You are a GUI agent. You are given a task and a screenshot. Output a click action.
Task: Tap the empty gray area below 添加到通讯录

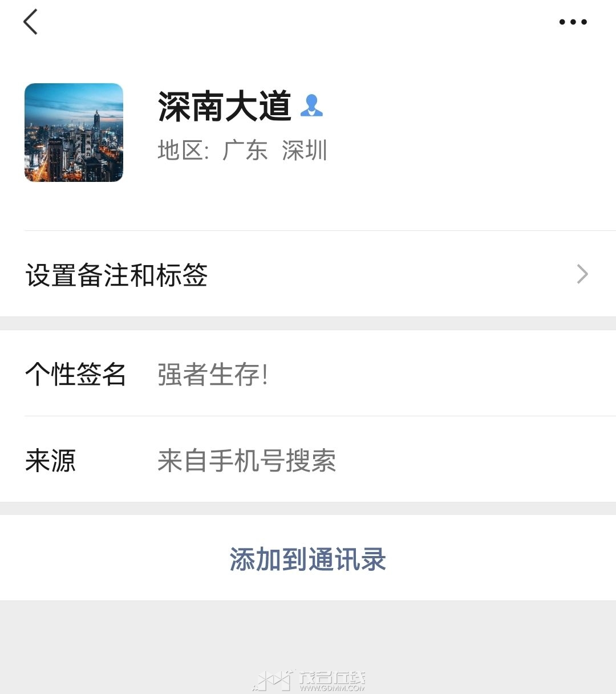tap(308, 633)
